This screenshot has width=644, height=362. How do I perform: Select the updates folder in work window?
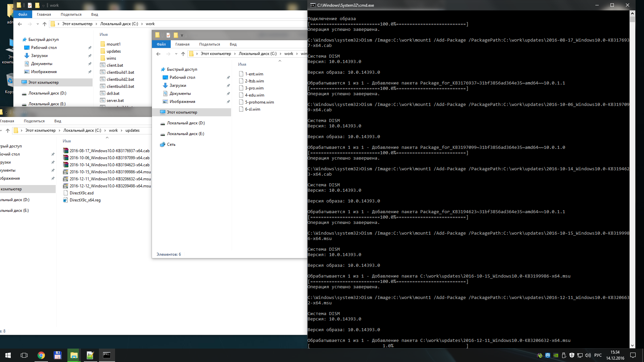click(110, 51)
